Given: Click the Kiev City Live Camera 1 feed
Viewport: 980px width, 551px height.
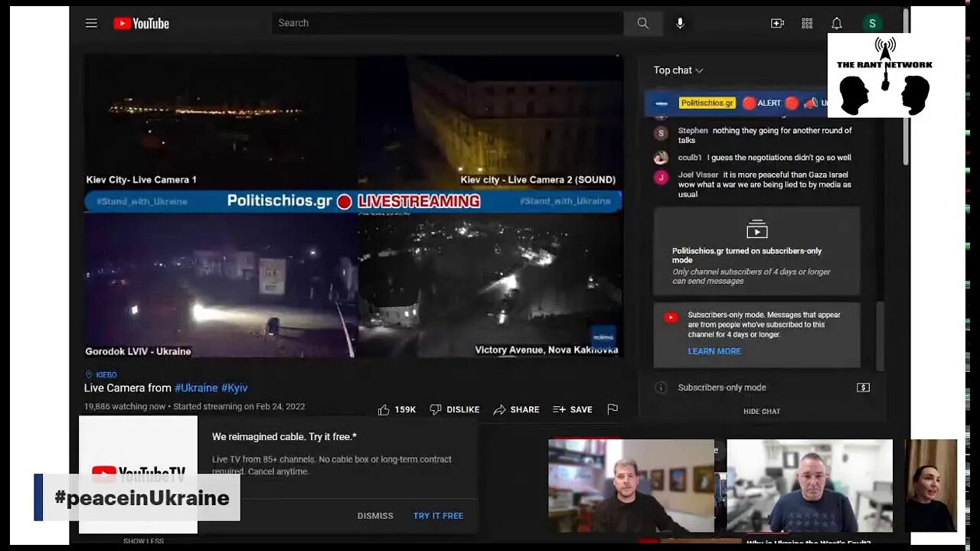Looking at the screenshot, I should coord(220,122).
